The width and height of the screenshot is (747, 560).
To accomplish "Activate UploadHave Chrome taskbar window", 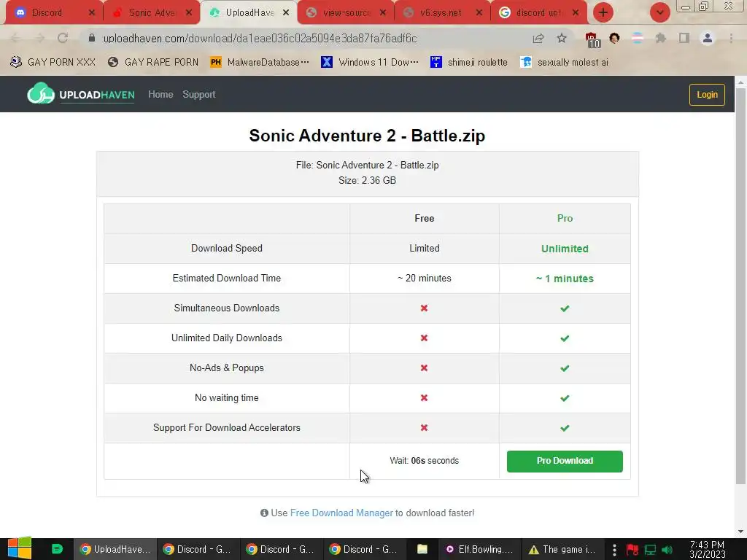I will tap(115, 549).
